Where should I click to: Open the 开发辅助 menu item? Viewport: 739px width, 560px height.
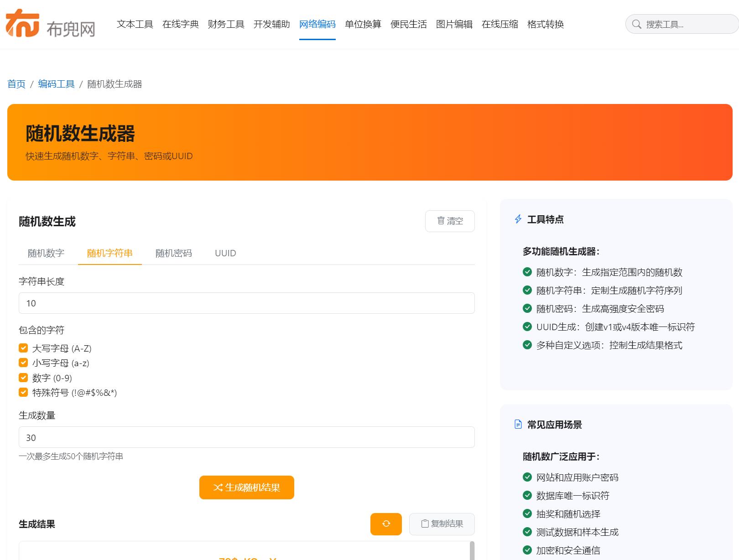tap(271, 25)
